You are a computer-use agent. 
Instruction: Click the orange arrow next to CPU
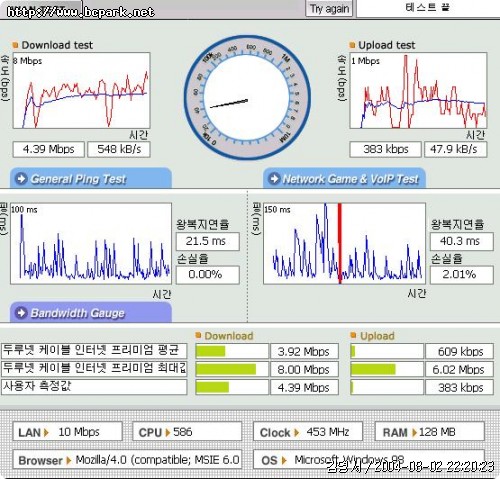pyautogui.click(x=168, y=432)
